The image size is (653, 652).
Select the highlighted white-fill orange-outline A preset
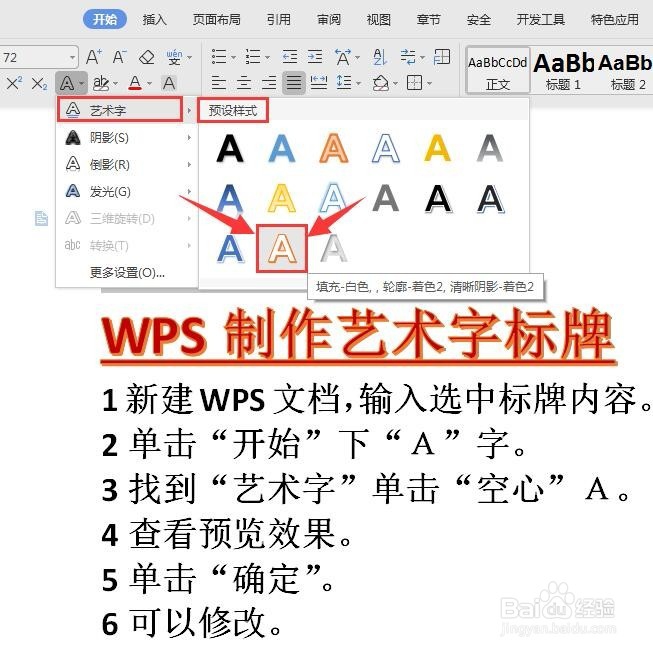click(282, 249)
